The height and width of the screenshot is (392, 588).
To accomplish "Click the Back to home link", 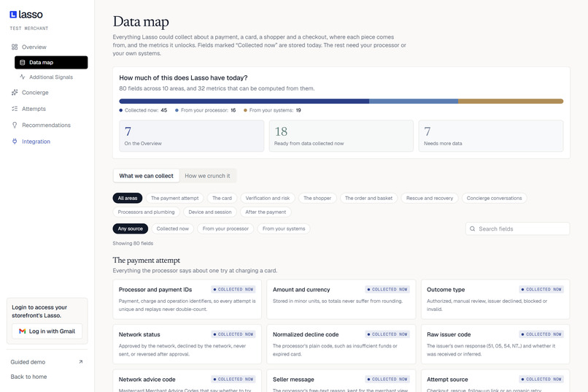I will 28,377.
